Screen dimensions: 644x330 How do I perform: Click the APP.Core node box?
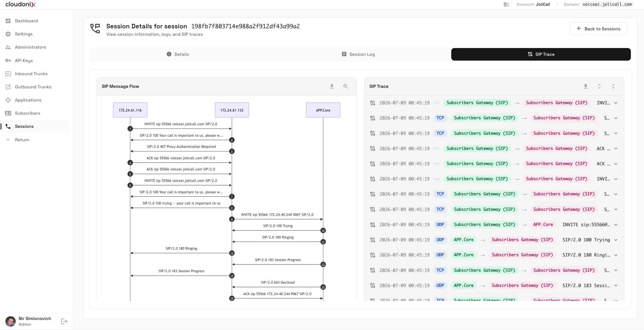323,110
